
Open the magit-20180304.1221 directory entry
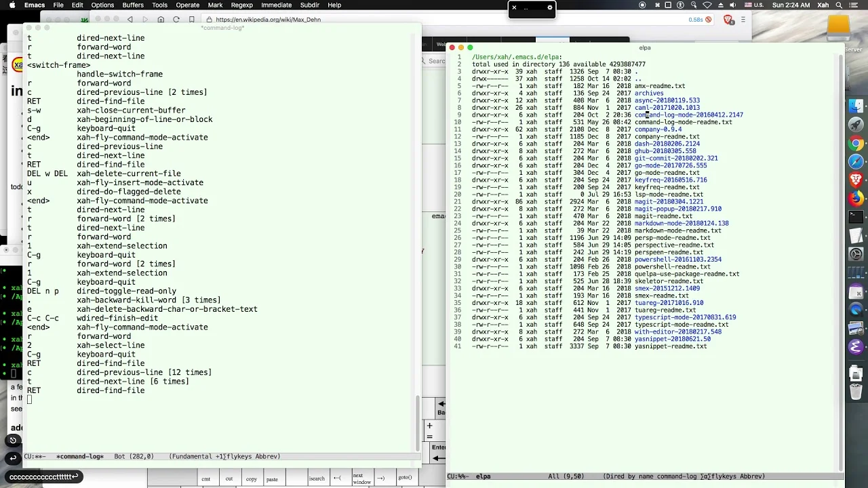pyautogui.click(x=669, y=202)
